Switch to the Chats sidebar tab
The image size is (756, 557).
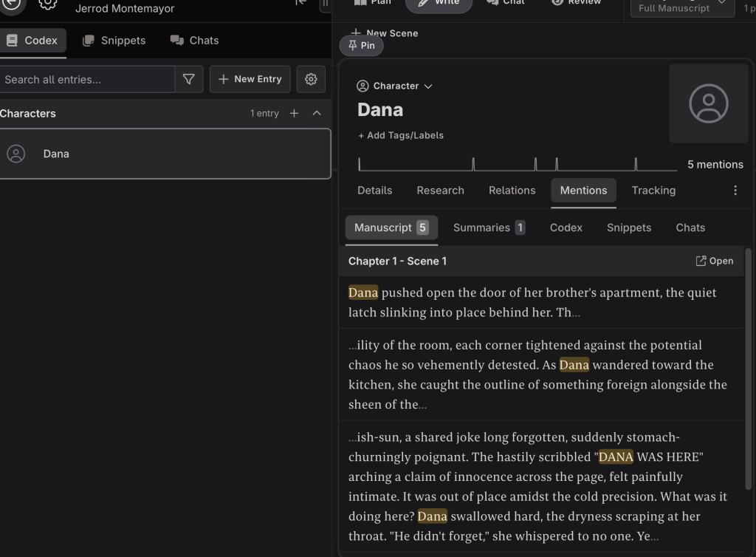(x=195, y=41)
